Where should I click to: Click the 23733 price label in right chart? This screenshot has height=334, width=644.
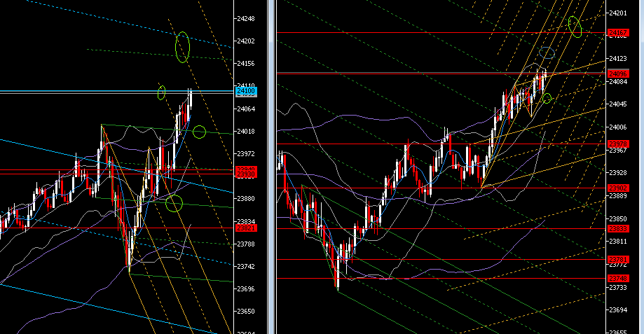(618, 288)
